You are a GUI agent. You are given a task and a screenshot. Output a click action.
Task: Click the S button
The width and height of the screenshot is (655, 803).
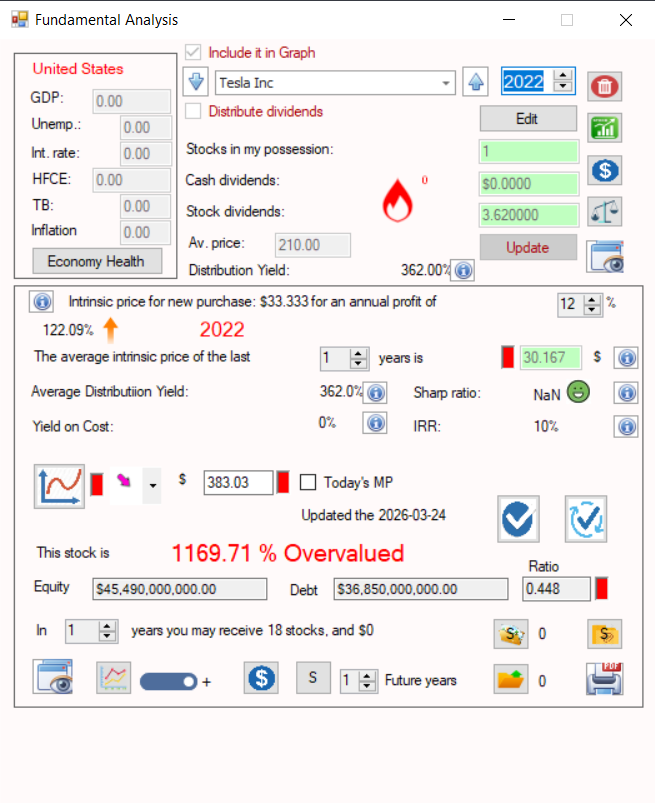313,678
